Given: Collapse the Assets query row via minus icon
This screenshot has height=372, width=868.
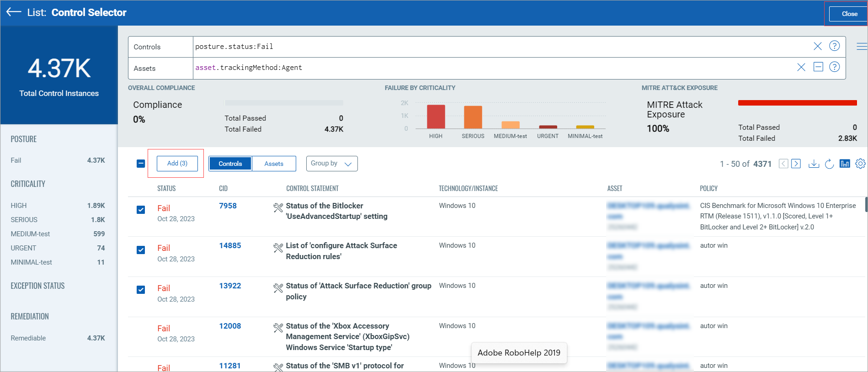Looking at the screenshot, I should pyautogui.click(x=818, y=67).
